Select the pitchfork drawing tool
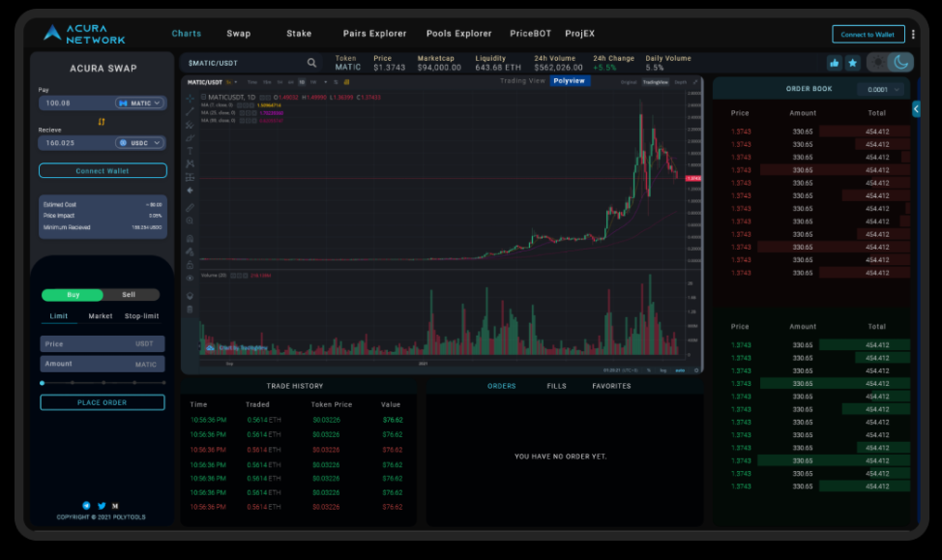This screenshot has height=560, width=942. (x=190, y=125)
